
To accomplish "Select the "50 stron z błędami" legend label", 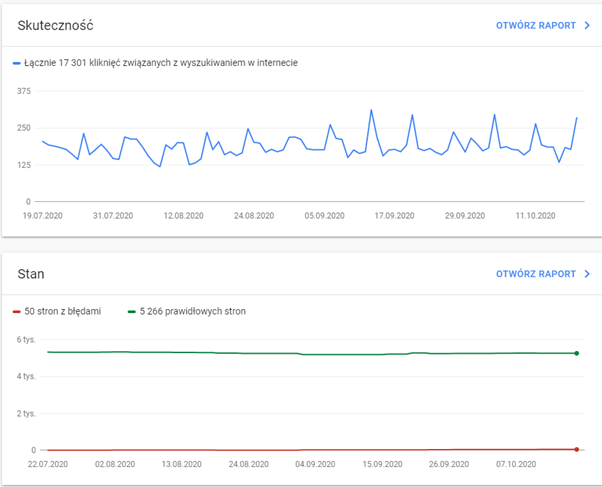I will click(x=64, y=311).
